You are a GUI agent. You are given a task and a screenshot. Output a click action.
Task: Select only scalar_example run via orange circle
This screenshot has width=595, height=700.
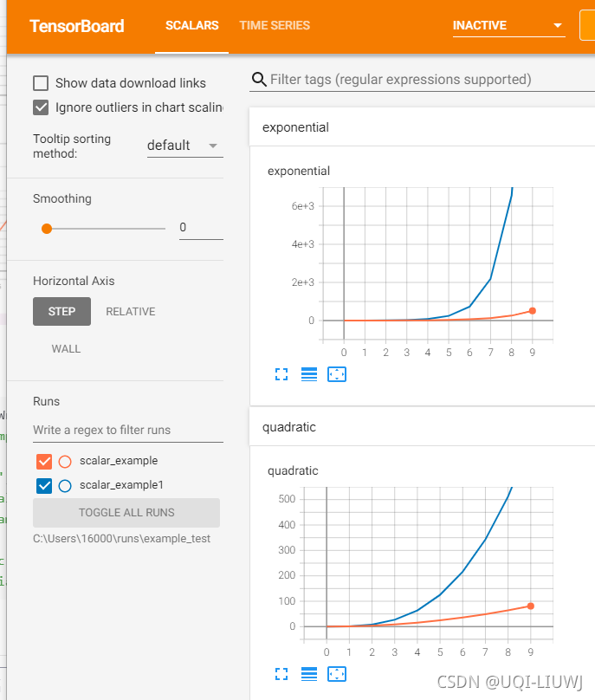[65, 461]
